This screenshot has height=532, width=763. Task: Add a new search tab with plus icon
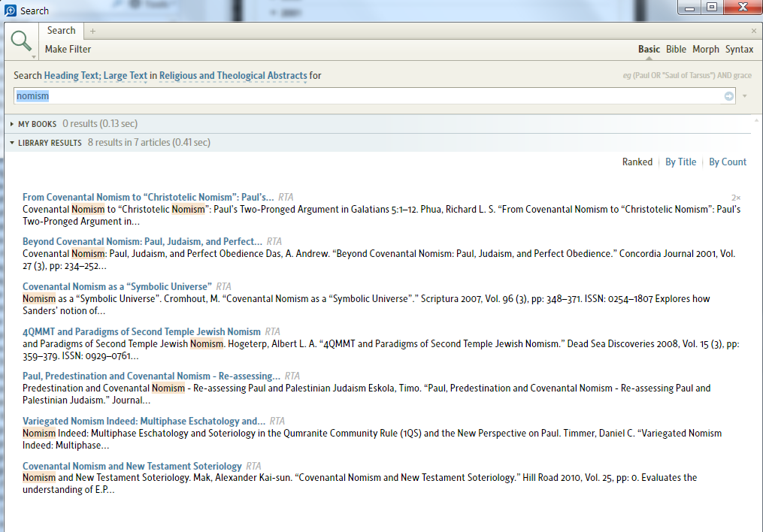tap(92, 31)
